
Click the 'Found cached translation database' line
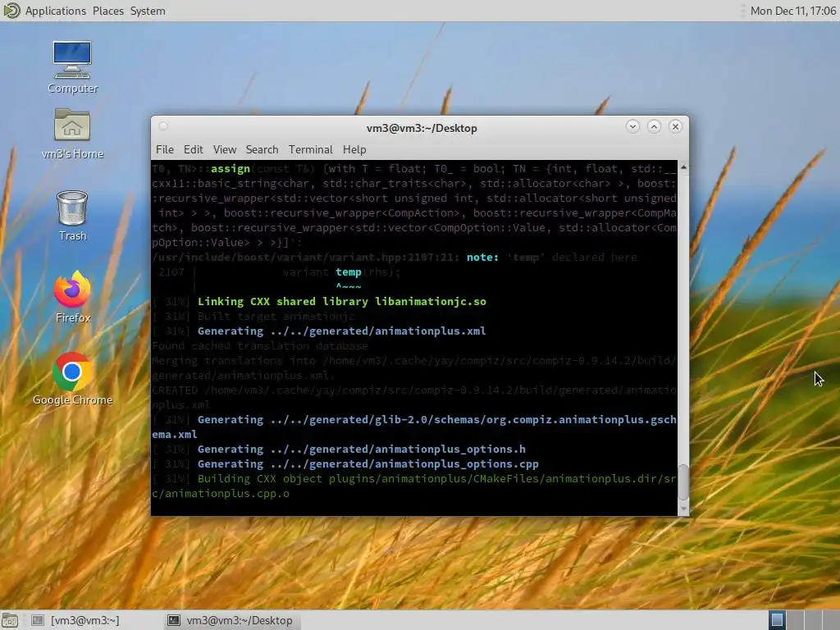pyautogui.click(x=260, y=345)
